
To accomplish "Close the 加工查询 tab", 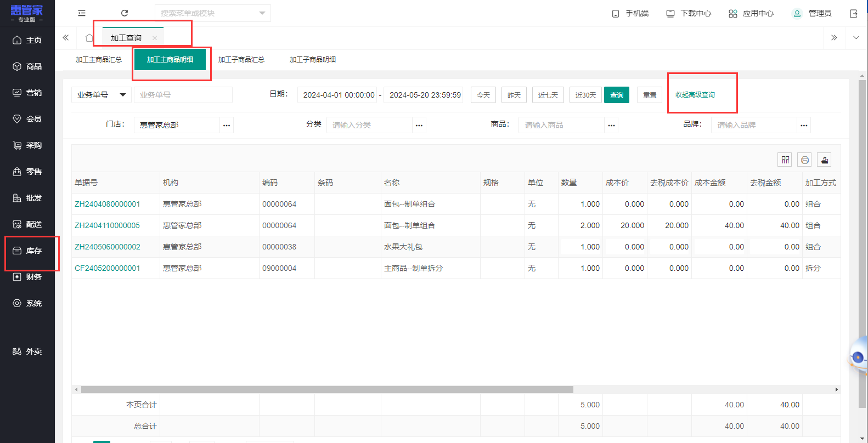I will tap(155, 38).
